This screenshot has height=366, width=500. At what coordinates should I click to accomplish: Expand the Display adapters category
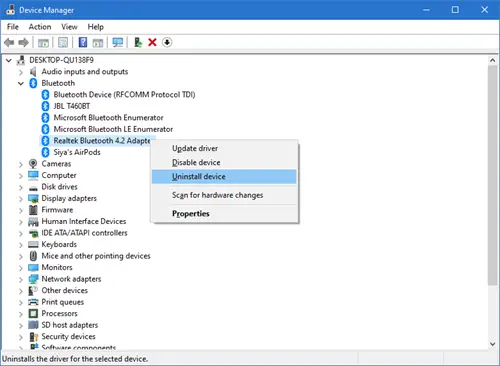(x=21, y=199)
